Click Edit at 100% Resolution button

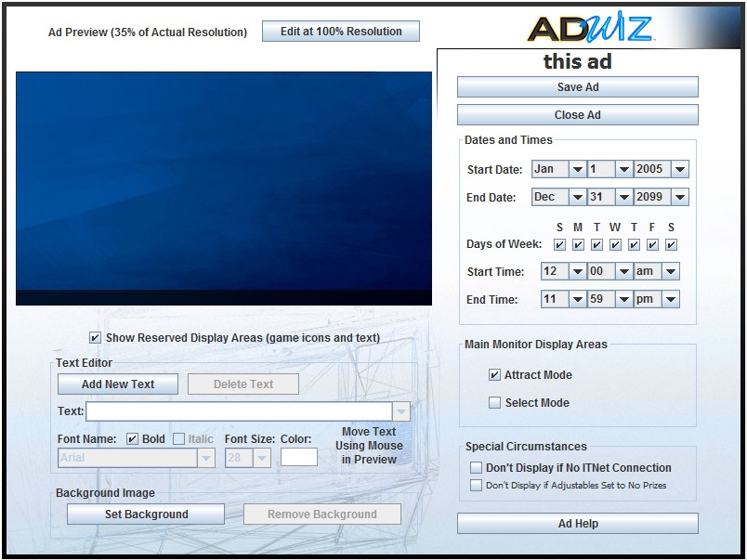click(x=341, y=32)
